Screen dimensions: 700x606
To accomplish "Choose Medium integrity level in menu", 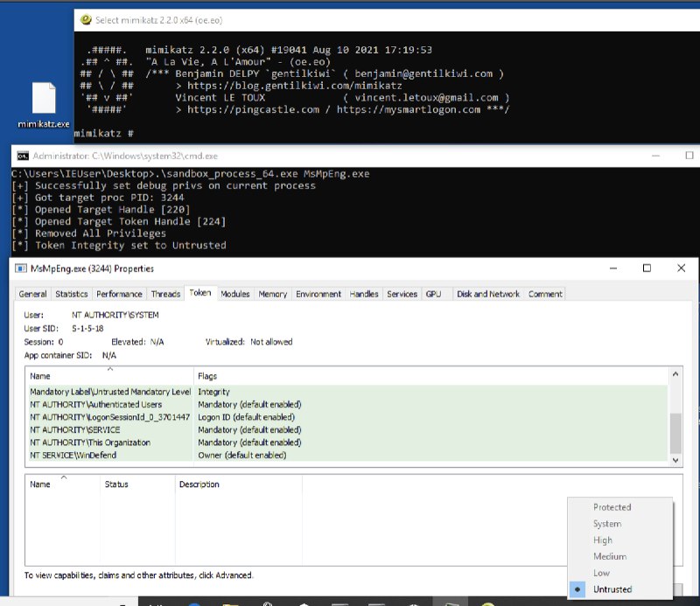I will click(x=620, y=556).
